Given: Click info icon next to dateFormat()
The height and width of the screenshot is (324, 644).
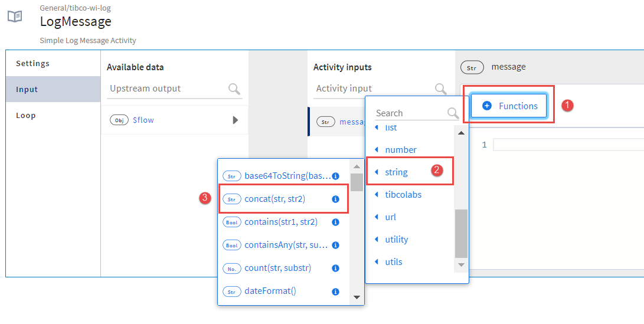Looking at the screenshot, I should tap(335, 292).
